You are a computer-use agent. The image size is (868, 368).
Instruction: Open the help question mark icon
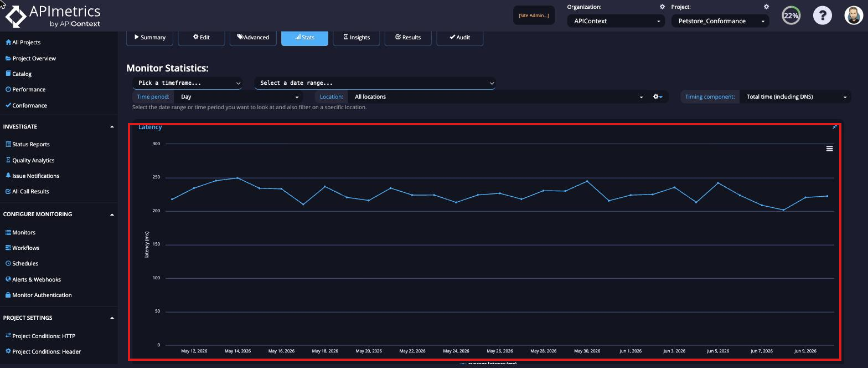pos(823,16)
